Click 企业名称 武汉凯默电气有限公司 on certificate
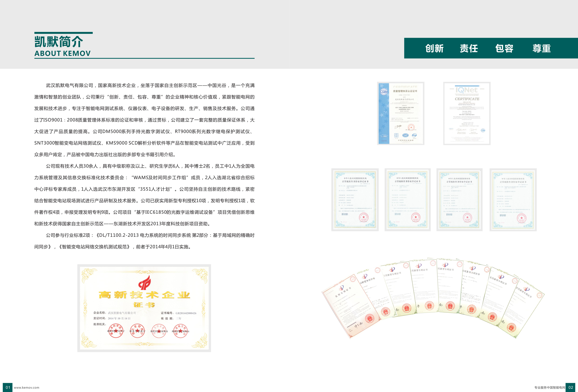The width and height of the screenshot is (578, 392). click(115, 313)
